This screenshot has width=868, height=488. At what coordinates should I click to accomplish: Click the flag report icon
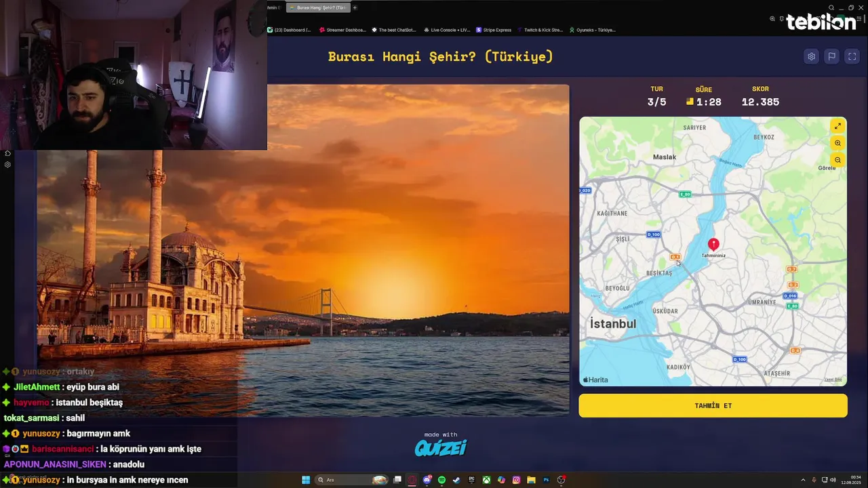(x=832, y=57)
